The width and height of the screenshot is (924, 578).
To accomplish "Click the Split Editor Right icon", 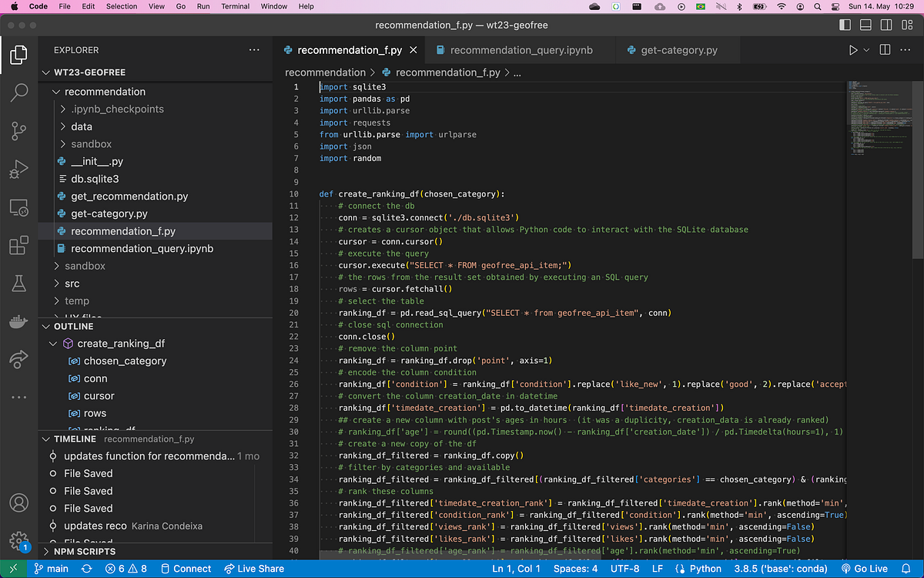I will (x=885, y=50).
